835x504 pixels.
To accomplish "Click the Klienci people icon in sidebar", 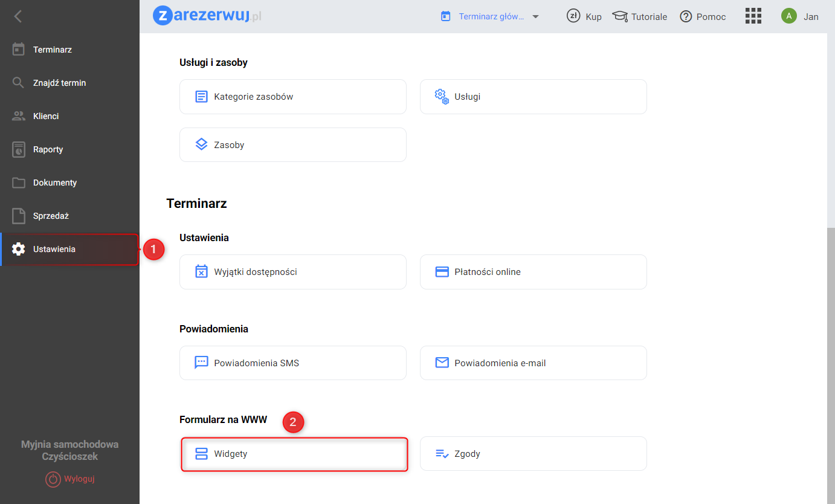I will click(19, 116).
